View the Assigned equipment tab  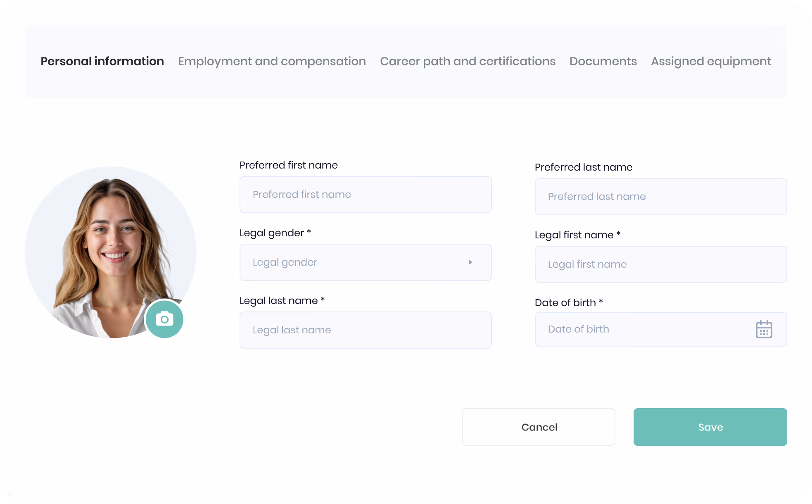(x=711, y=61)
